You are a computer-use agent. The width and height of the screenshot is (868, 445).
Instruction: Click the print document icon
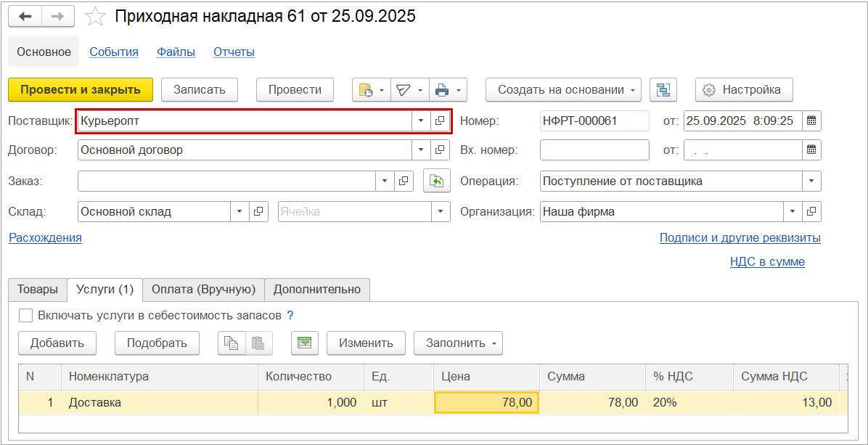(x=441, y=89)
